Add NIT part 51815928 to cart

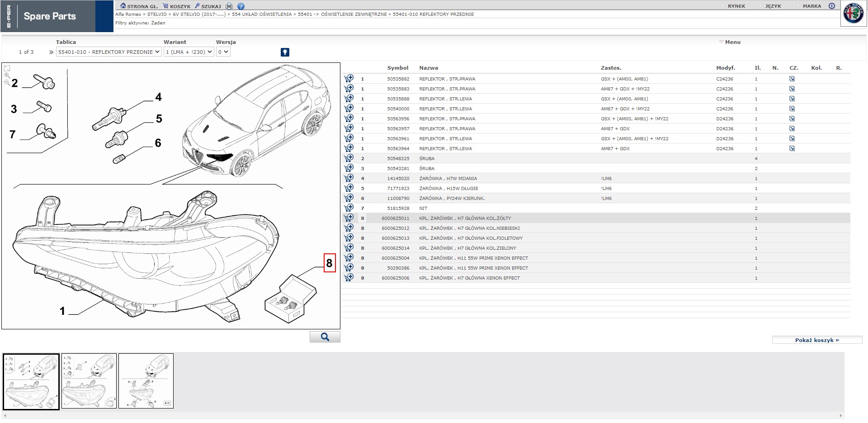[x=349, y=208]
